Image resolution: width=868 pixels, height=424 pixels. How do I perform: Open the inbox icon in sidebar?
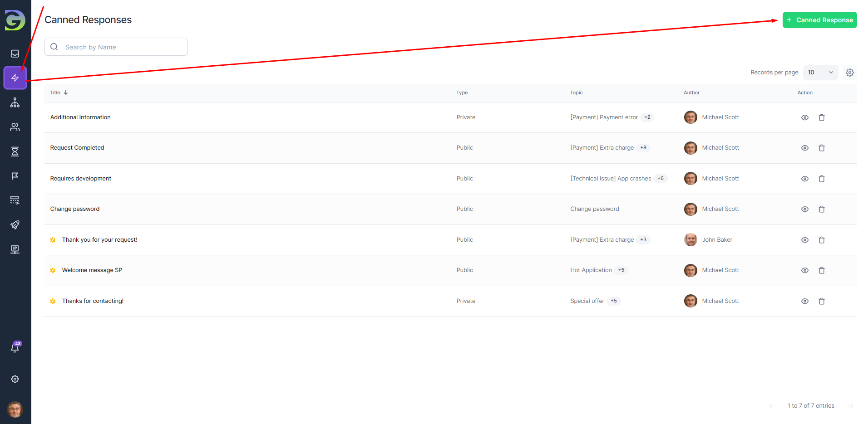pyautogui.click(x=15, y=54)
